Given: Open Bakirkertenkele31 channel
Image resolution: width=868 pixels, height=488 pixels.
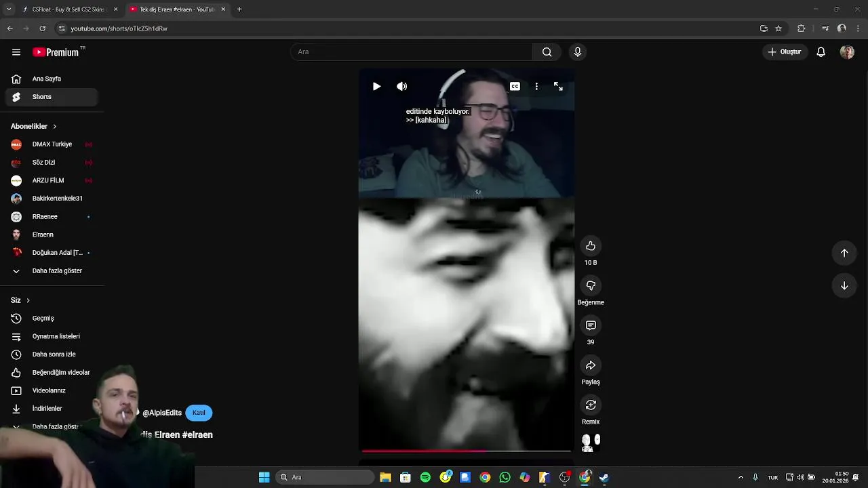Looking at the screenshot, I should pos(52,199).
